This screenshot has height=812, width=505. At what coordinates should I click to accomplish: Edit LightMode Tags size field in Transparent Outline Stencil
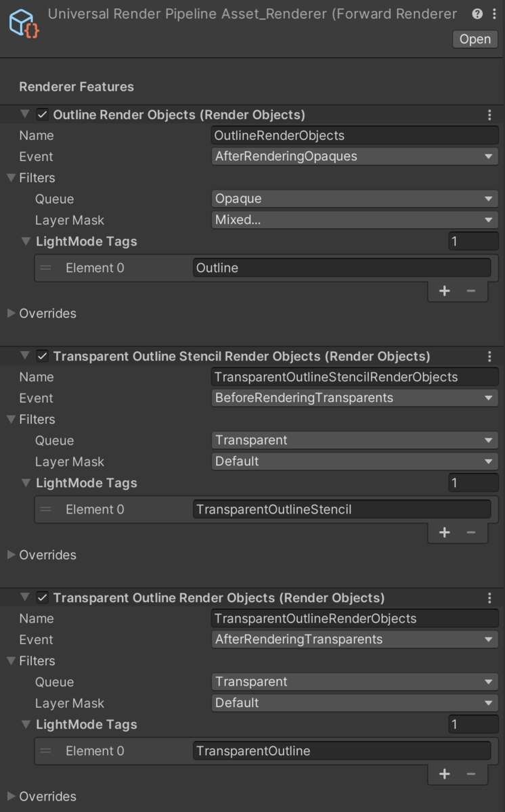473,483
